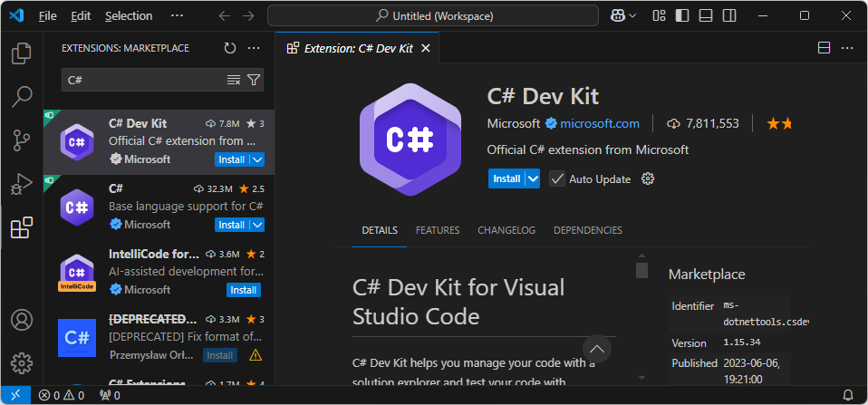Screen dimensions: 868x405
Task: Open the filter extensions funnel icon
Action: [x=254, y=81]
